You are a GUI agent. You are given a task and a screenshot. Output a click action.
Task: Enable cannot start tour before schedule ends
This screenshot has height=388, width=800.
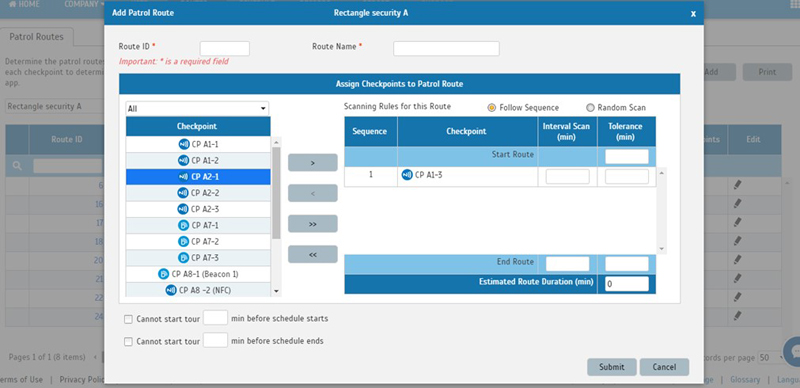[x=128, y=342]
